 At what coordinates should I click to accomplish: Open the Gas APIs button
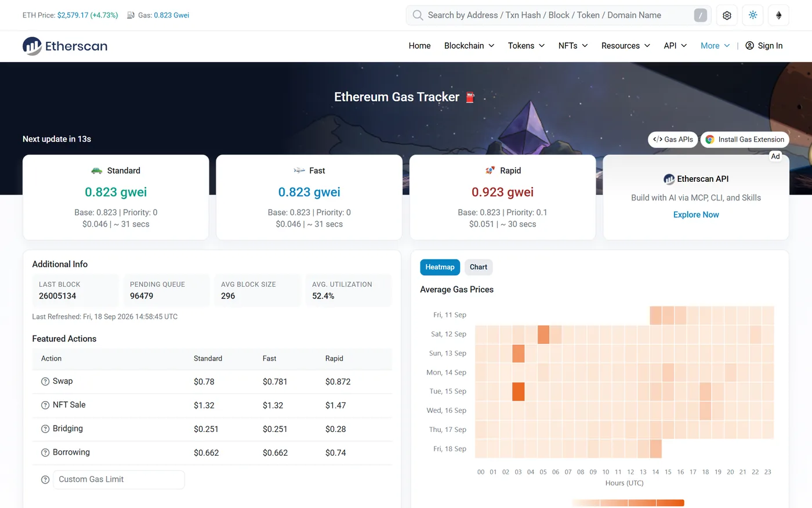[x=673, y=139]
